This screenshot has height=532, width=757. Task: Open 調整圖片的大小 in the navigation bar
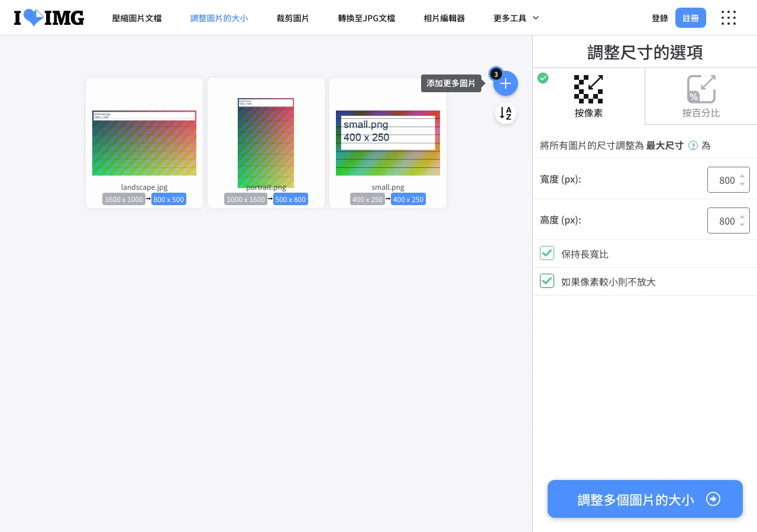pyautogui.click(x=219, y=18)
